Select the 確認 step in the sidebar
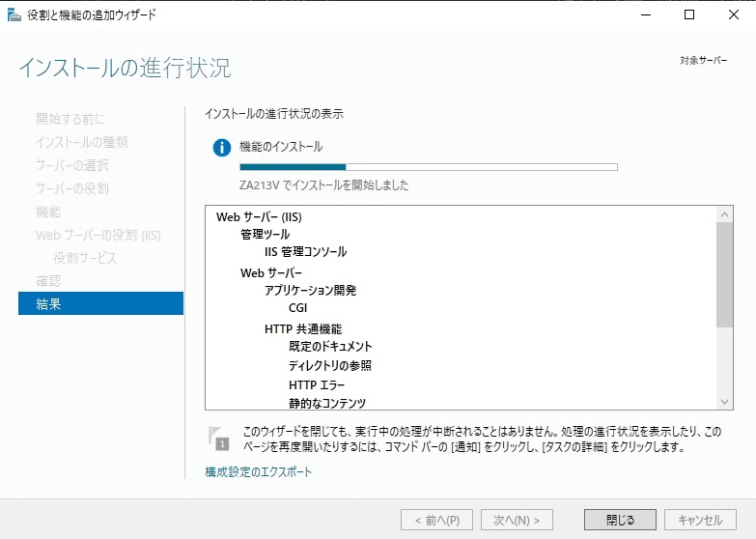 48,281
